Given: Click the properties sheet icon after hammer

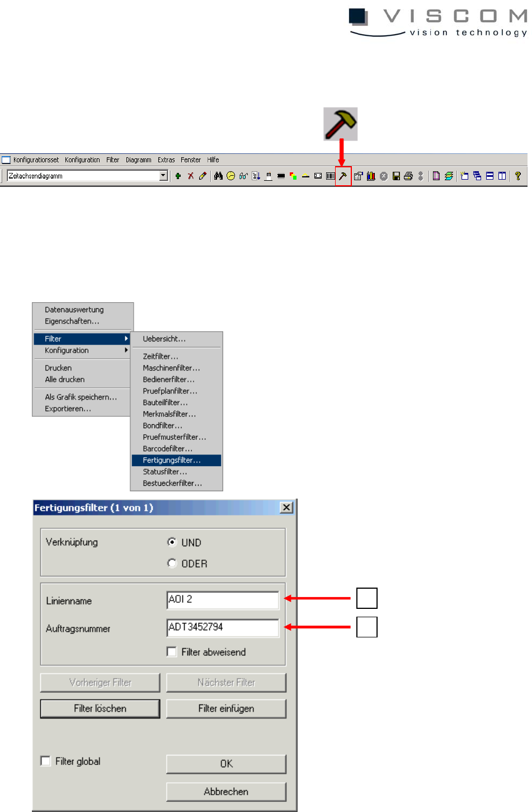Looking at the screenshot, I should click(x=359, y=176).
